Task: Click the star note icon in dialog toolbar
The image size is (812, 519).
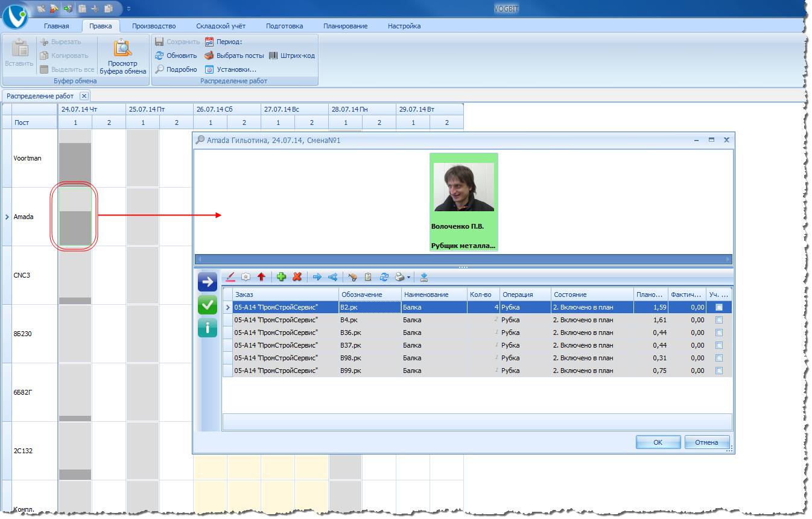Action: 246,277
